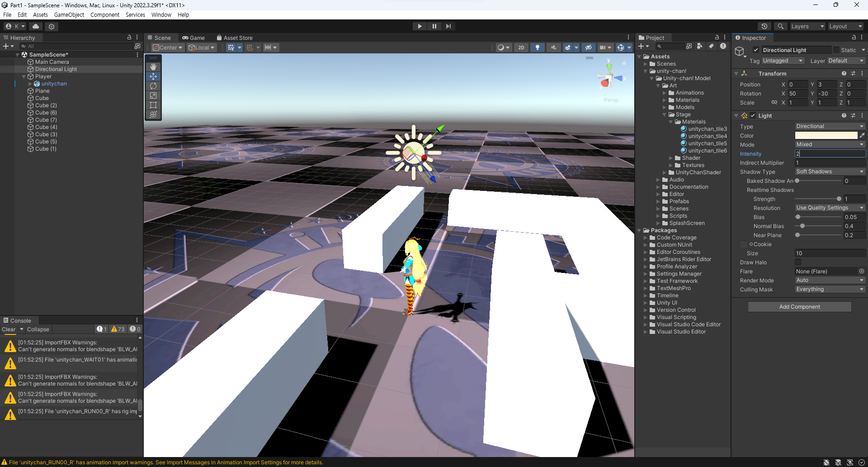The width and height of the screenshot is (868, 467).
Task: Collapse the Player object in Hierarchy
Action: pos(24,76)
